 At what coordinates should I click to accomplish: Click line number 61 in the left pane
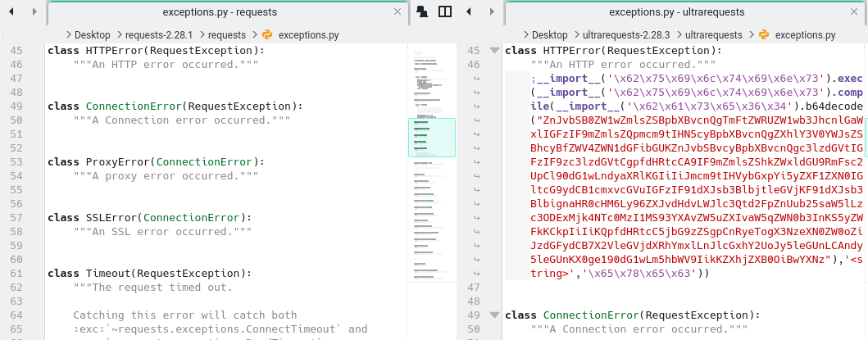pyautogui.click(x=16, y=273)
